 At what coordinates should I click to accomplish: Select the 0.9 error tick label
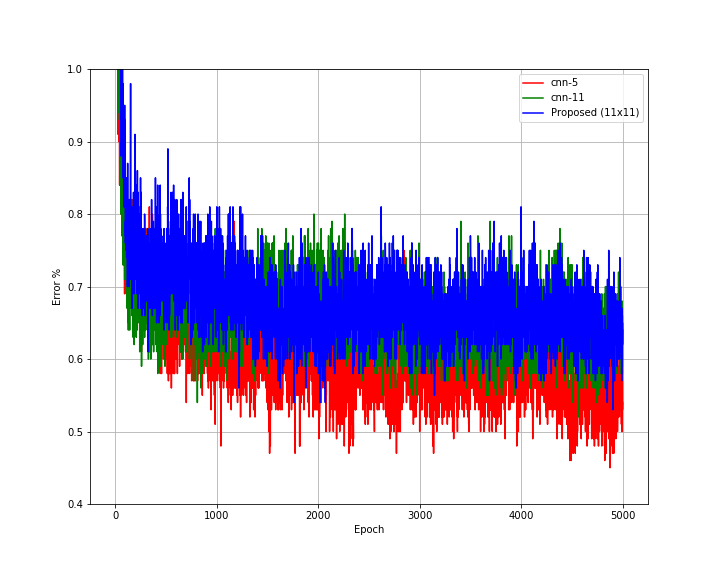(75, 142)
